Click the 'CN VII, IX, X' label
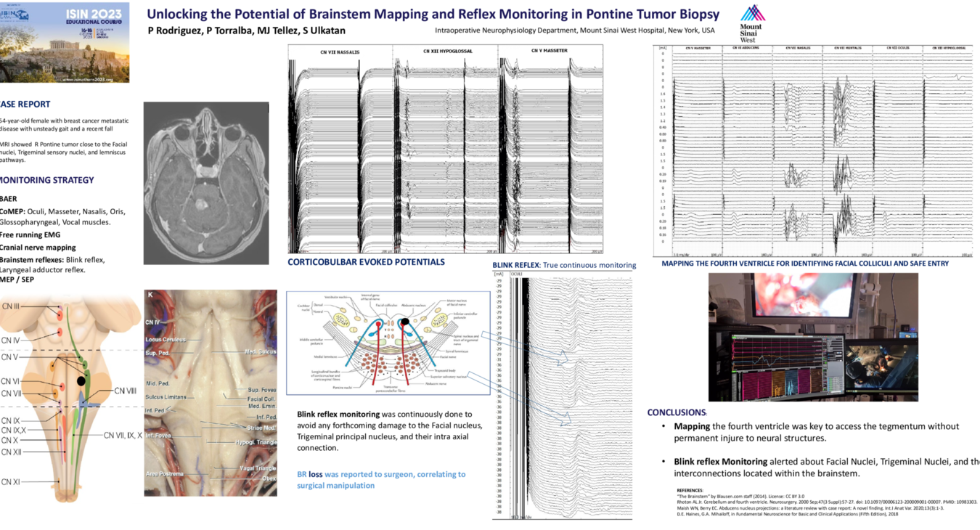Screen dimensions: 980x530 123,436
